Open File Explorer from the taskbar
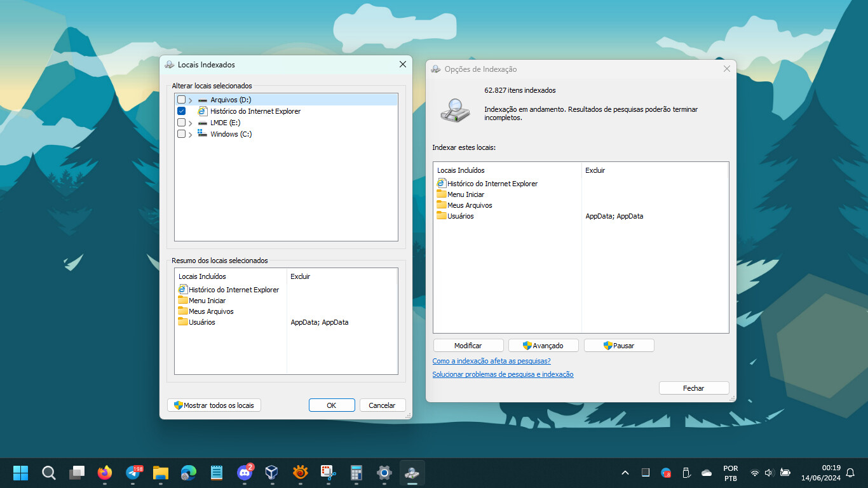868x488 pixels. 161,473
